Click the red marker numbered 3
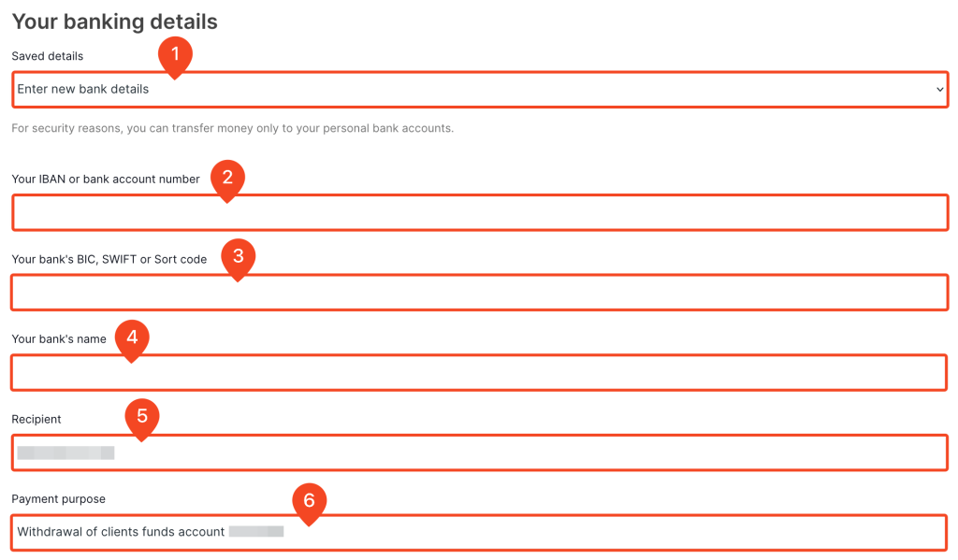Screen dimensions: 958x560 click(239, 256)
